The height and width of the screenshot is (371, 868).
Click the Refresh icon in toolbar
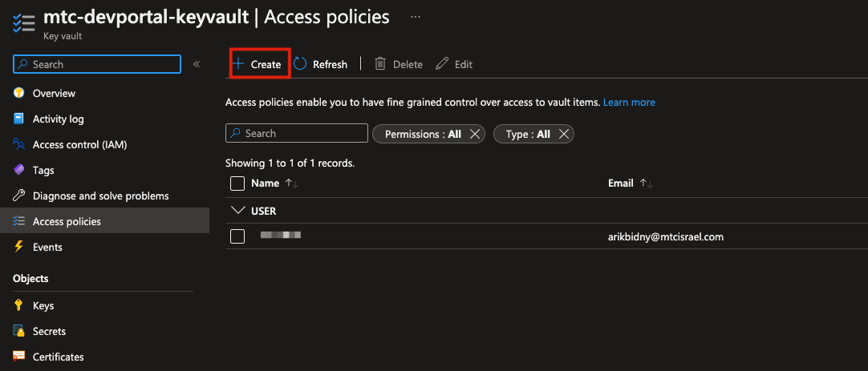[301, 64]
